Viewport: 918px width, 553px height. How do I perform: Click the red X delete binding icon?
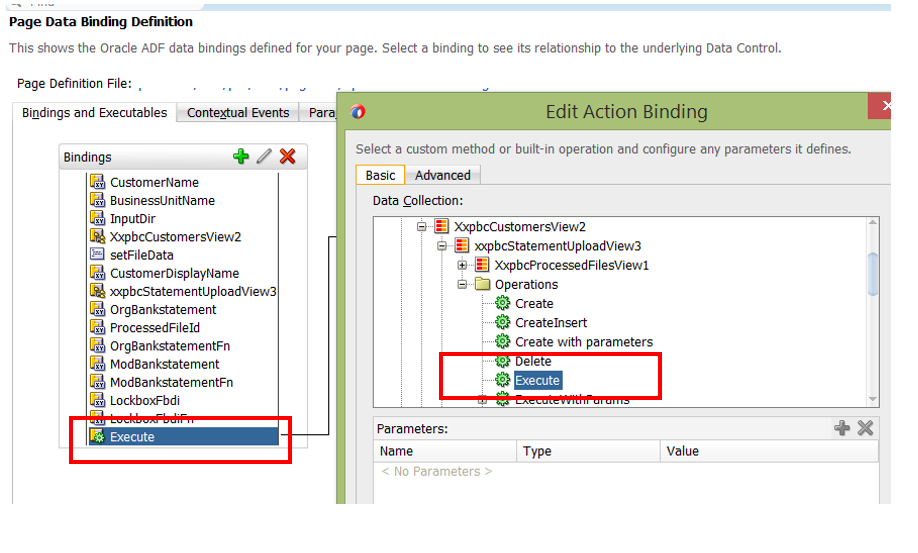(287, 156)
